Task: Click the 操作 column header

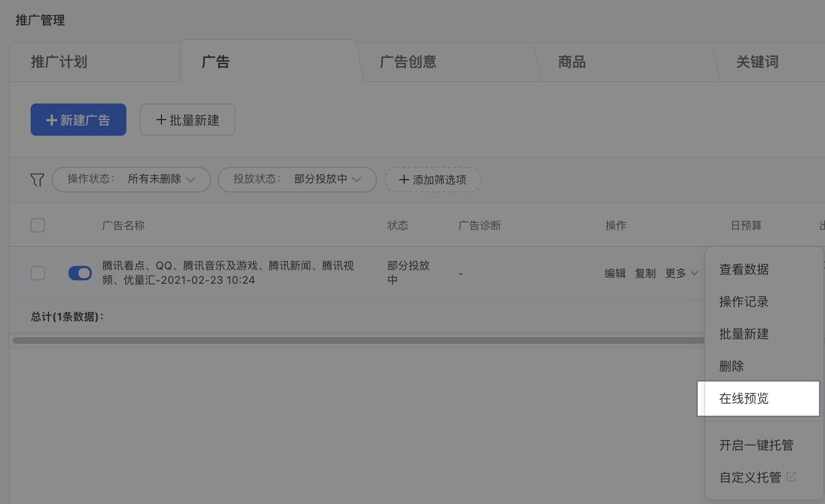Action: pyautogui.click(x=616, y=225)
